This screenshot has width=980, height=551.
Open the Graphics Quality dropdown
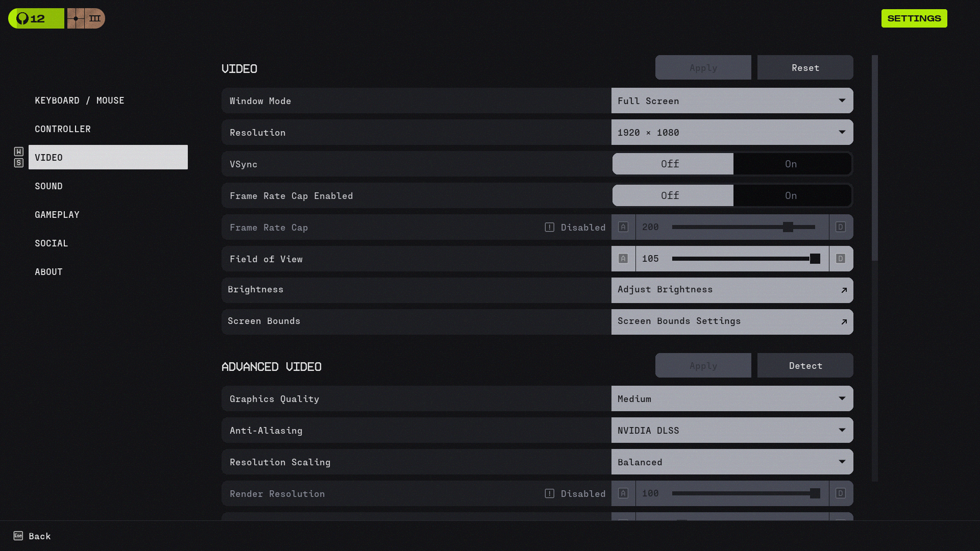[732, 399]
